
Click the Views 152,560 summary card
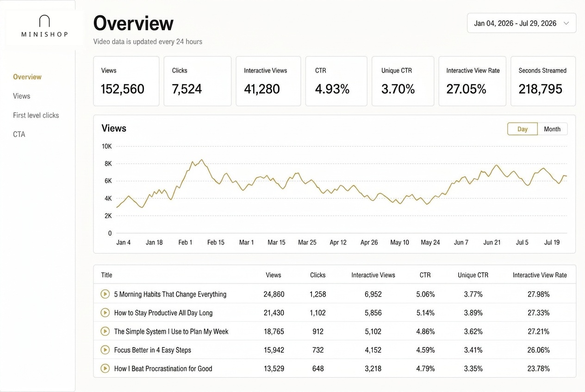point(126,81)
